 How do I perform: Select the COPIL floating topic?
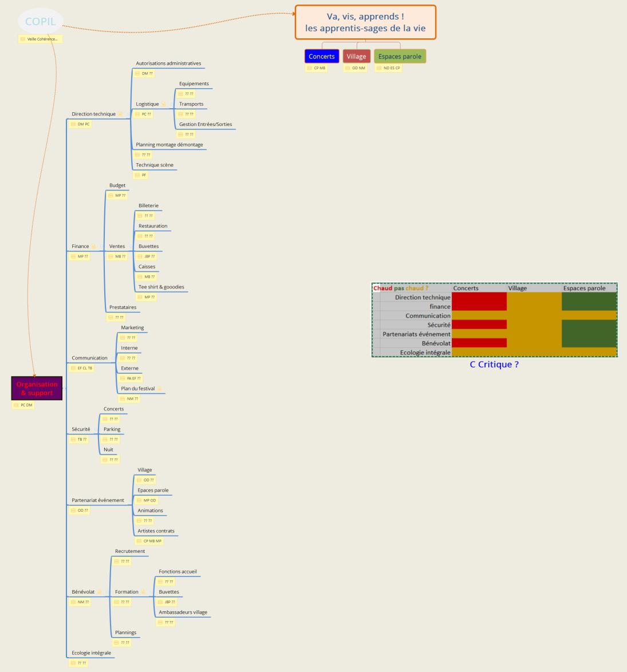(x=40, y=22)
